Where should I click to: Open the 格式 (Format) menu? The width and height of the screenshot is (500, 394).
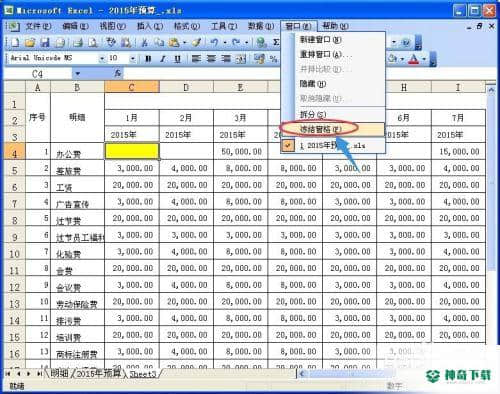(187, 26)
